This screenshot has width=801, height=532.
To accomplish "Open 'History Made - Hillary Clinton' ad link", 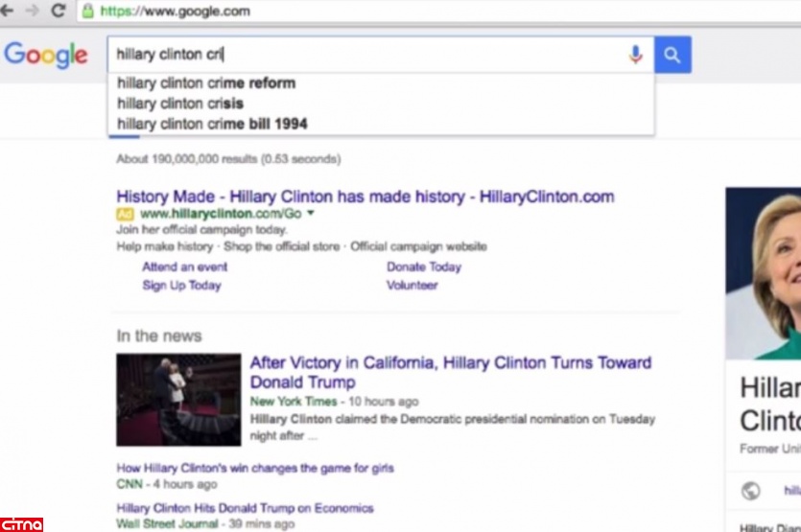I will pos(365,197).
